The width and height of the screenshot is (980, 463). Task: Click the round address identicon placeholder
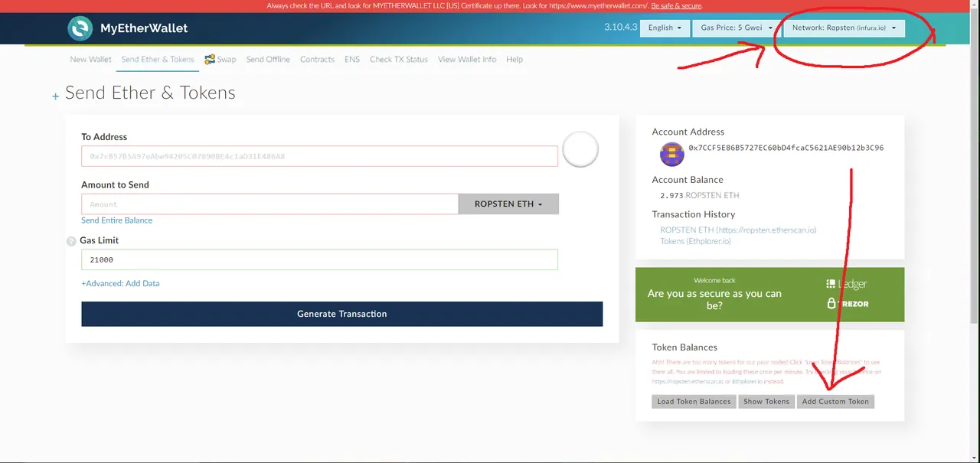(580, 149)
